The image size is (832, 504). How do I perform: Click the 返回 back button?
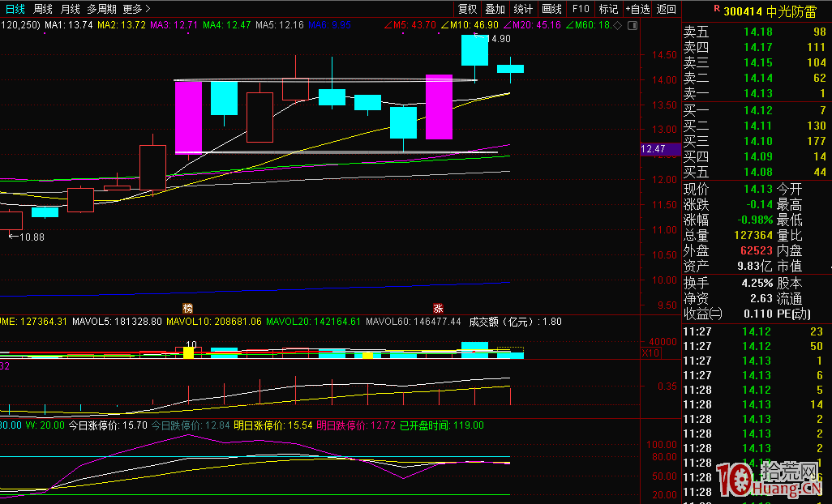(x=667, y=9)
